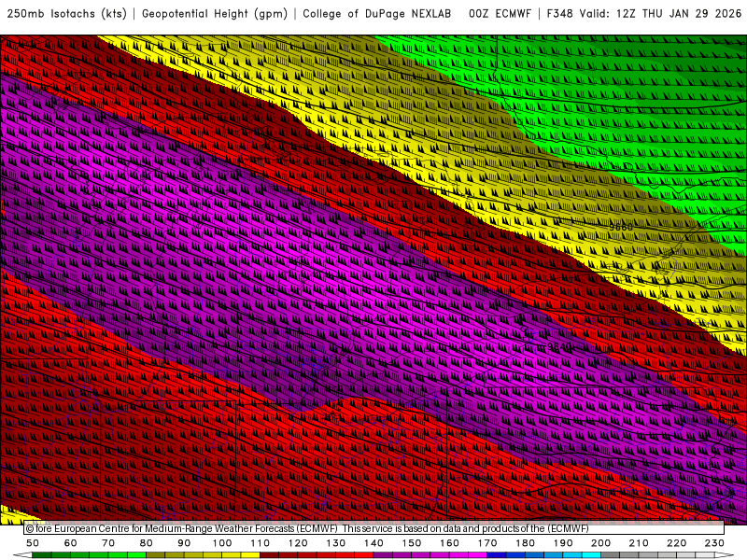
Task: Click the 210 value on the color legend
Action: (x=639, y=543)
